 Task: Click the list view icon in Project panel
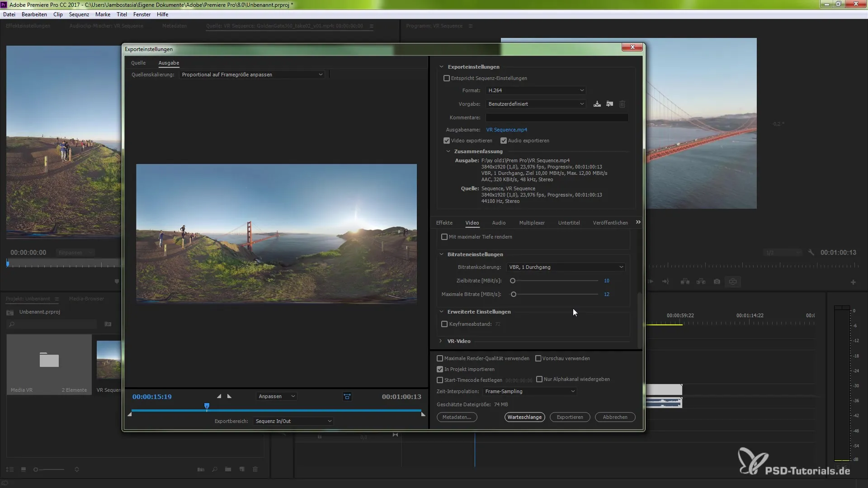click(x=10, y=469)
